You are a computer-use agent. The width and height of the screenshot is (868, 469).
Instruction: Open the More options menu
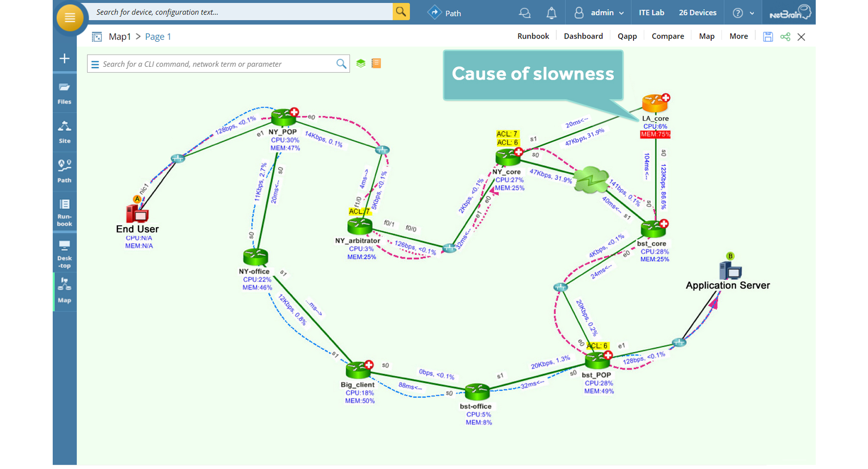(738, 36)
